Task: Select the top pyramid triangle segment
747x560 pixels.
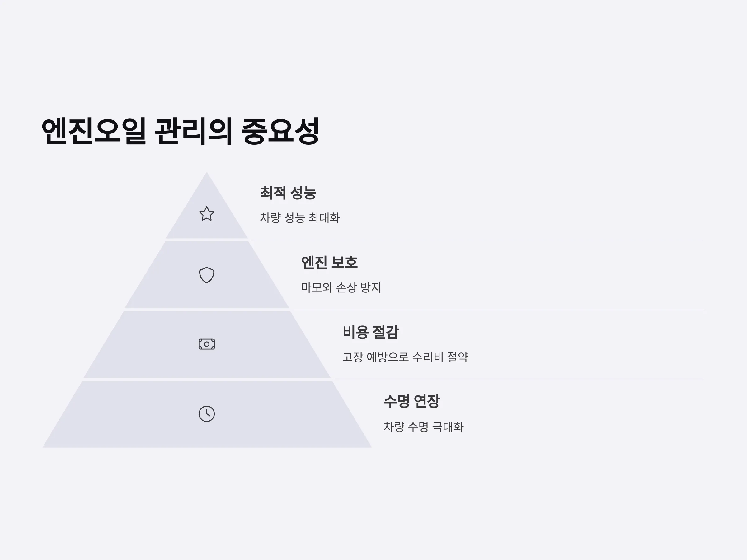Action: (207, 213)
